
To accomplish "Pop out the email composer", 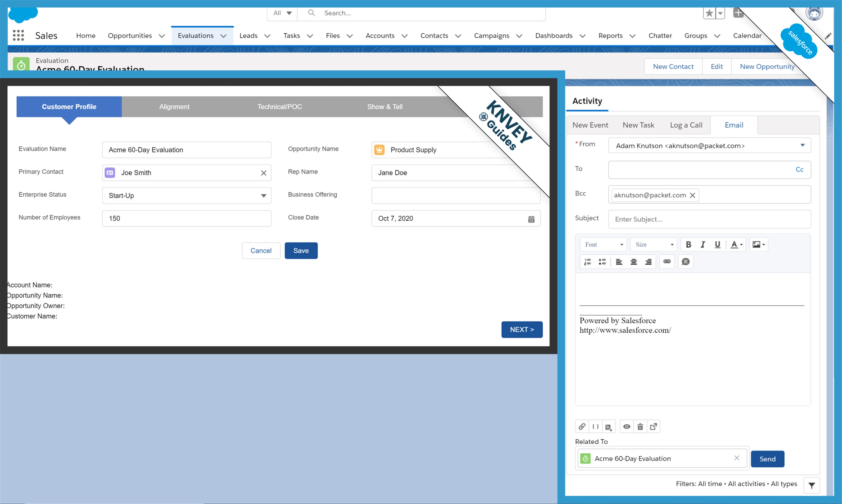I will [x=653, y=427].
